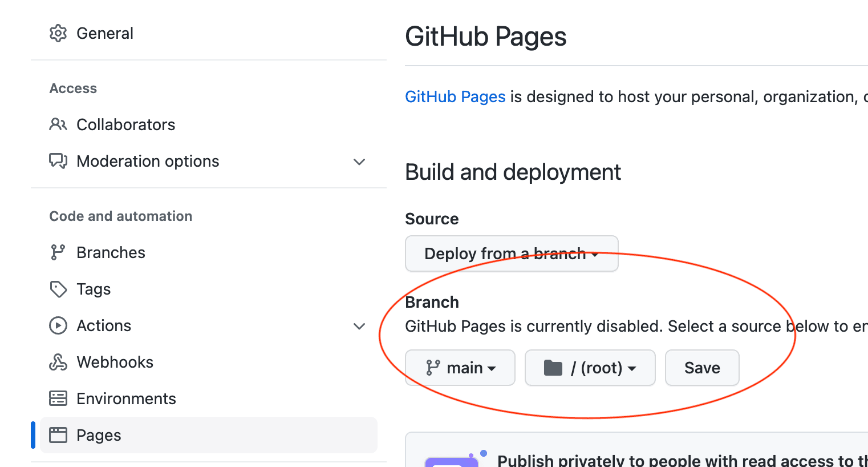This screenshot has width=868, height=467.
Task: Go to Collaborators settings
Action: (209, 124)
